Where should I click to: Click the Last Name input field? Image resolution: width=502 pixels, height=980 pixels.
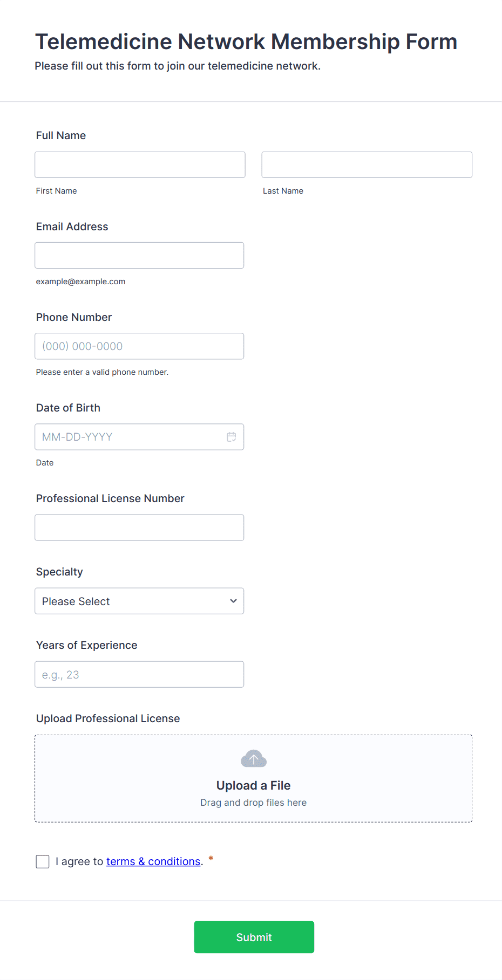click(367, 165)
